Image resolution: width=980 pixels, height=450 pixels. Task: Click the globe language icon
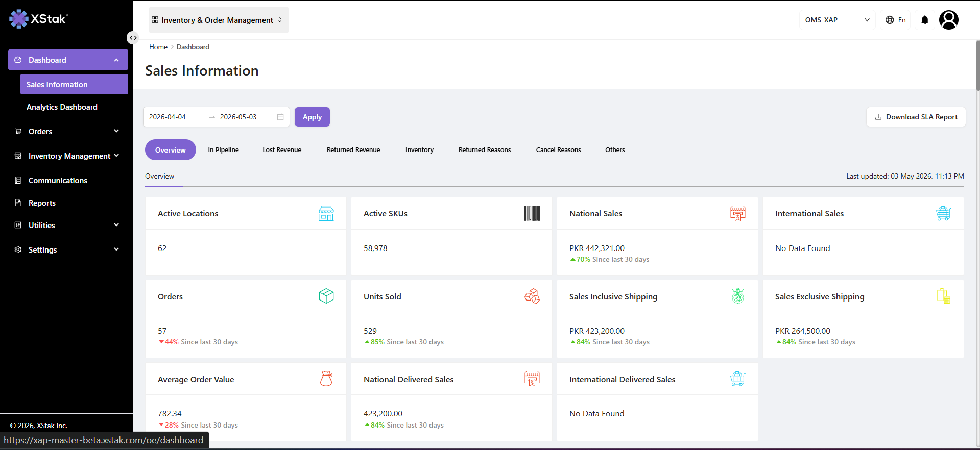click(890, 20)
